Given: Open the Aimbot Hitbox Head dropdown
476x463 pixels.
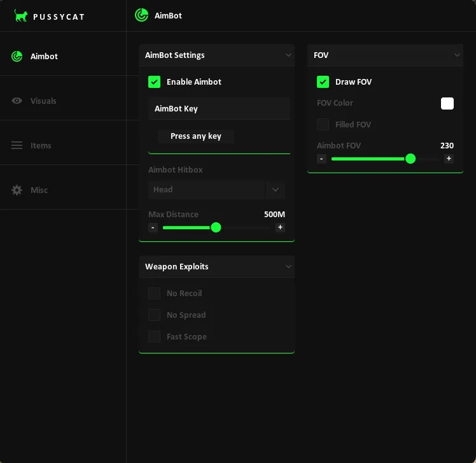Looking at the screenshot, I should point(275,190).
